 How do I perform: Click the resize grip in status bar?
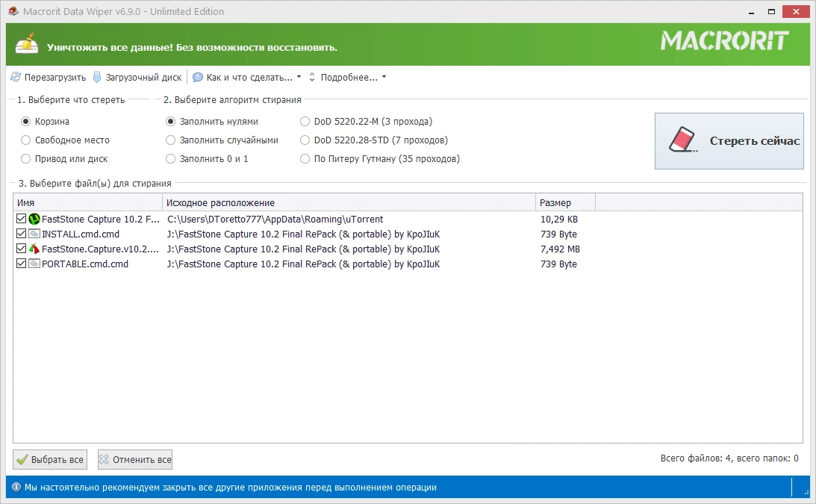click(806, 491)
